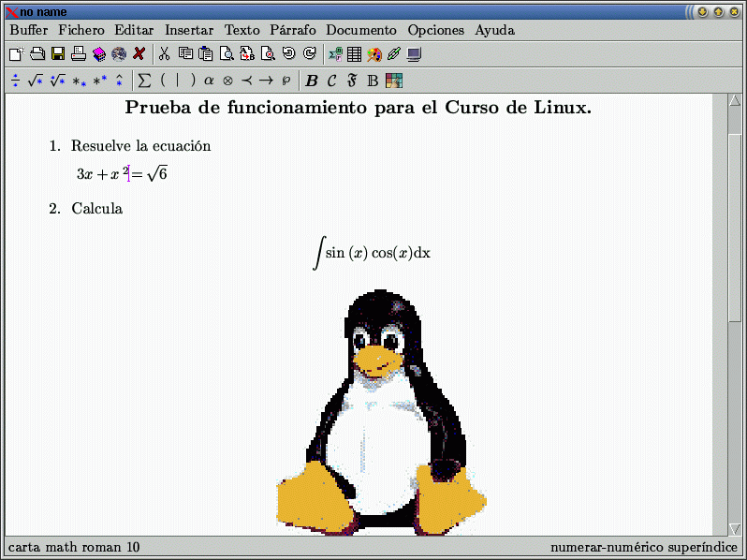Save the document with the floppy disk icon
The width and height of the screenshot is (747, 560).
click(x=58, y=54)
